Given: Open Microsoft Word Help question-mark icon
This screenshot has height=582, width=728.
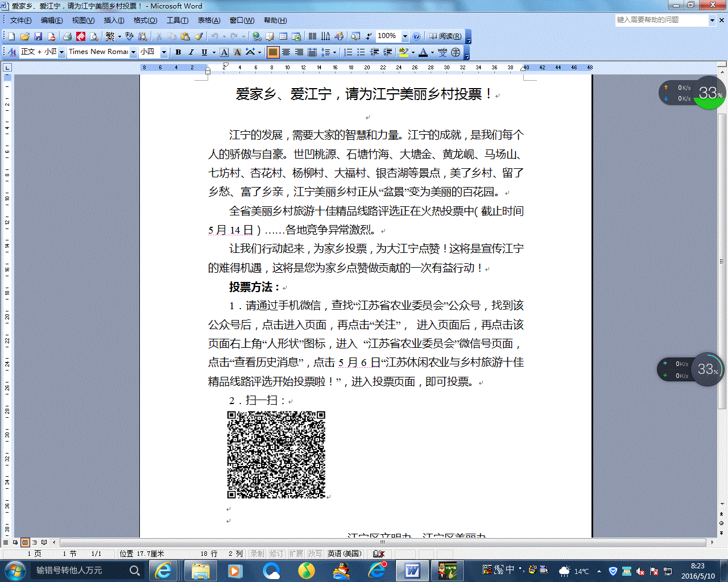Looking at the screenshot, I should [x=416, y=36].
